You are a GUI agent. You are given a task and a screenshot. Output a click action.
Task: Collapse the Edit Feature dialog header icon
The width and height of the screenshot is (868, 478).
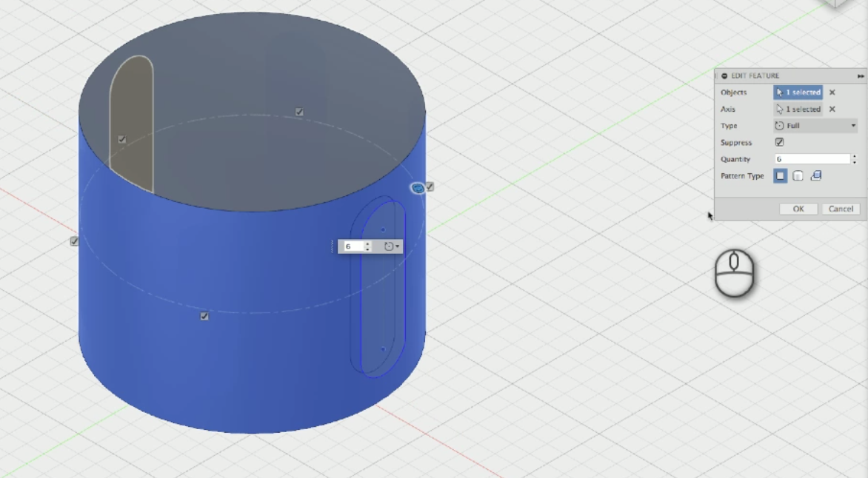724,75
